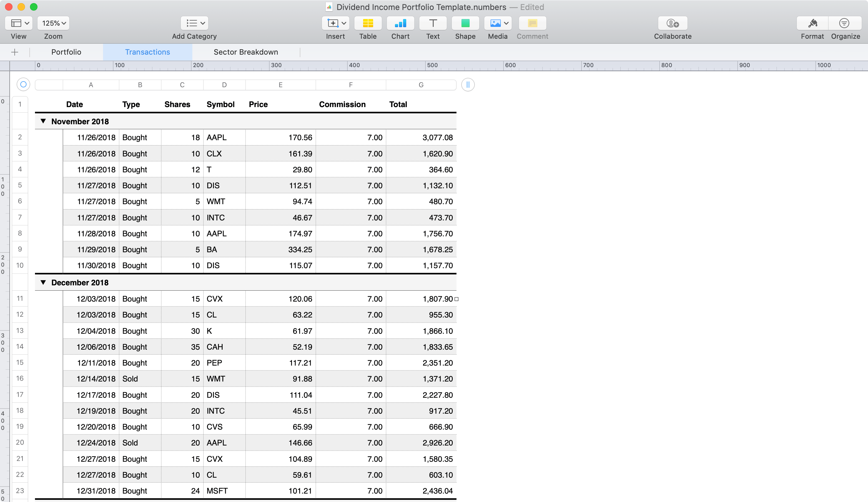Viewport: 868px width, 502px height.
Task: Add a Text box via toolbar
Action: point(433,23)
